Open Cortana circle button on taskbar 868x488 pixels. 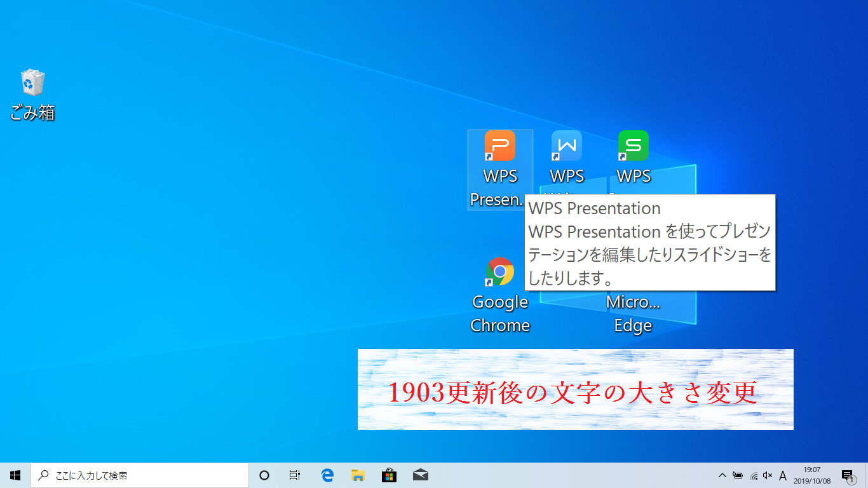264,475
